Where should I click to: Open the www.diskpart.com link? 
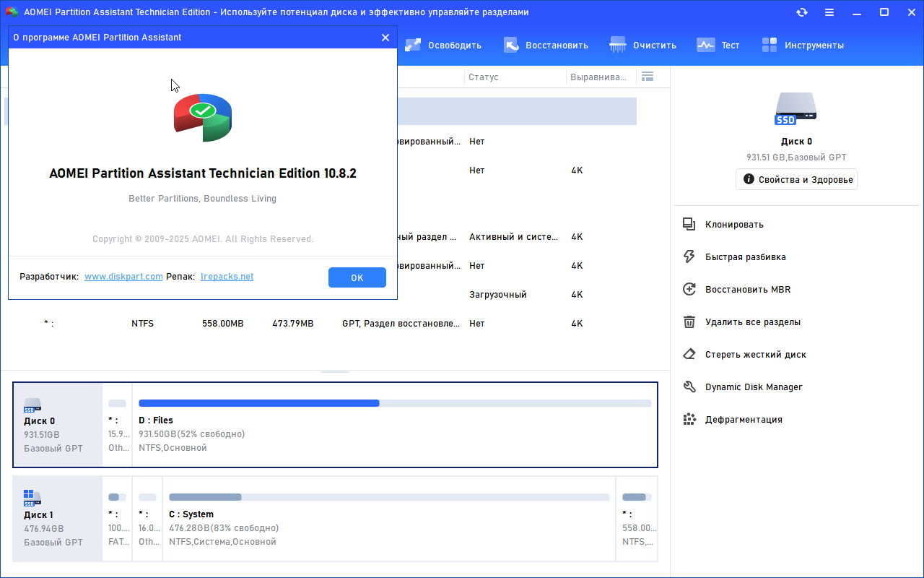tap(123, 277)
